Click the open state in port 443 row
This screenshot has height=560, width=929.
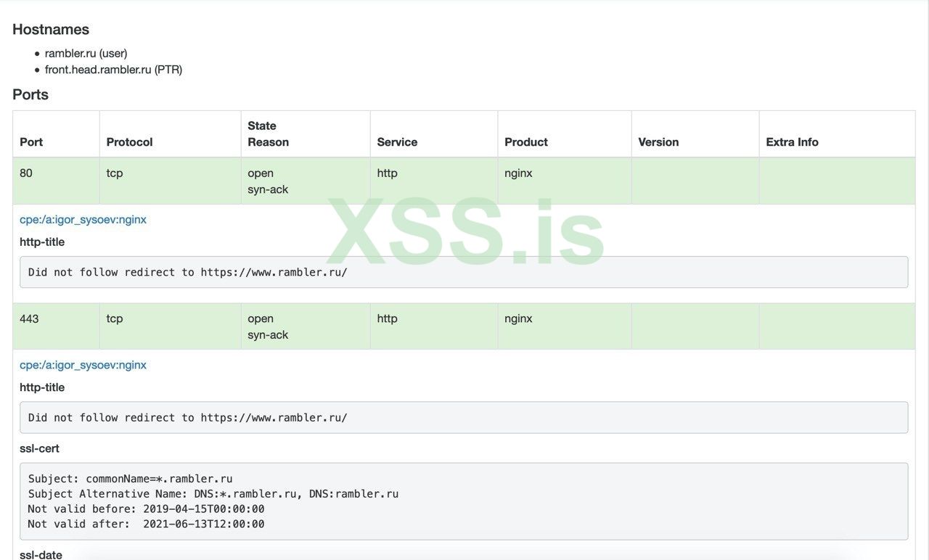pyautogui.click(x=261, y=318)
